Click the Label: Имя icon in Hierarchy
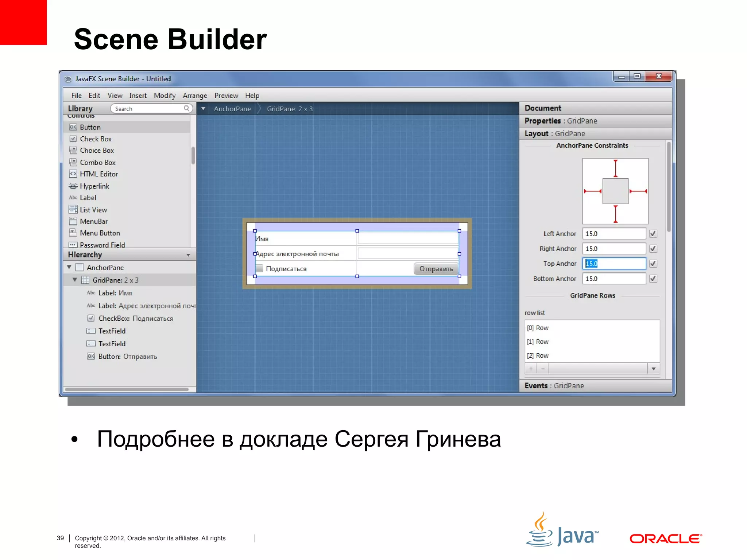Viewport: 747px width, 560px height. [x=91, y=292]
